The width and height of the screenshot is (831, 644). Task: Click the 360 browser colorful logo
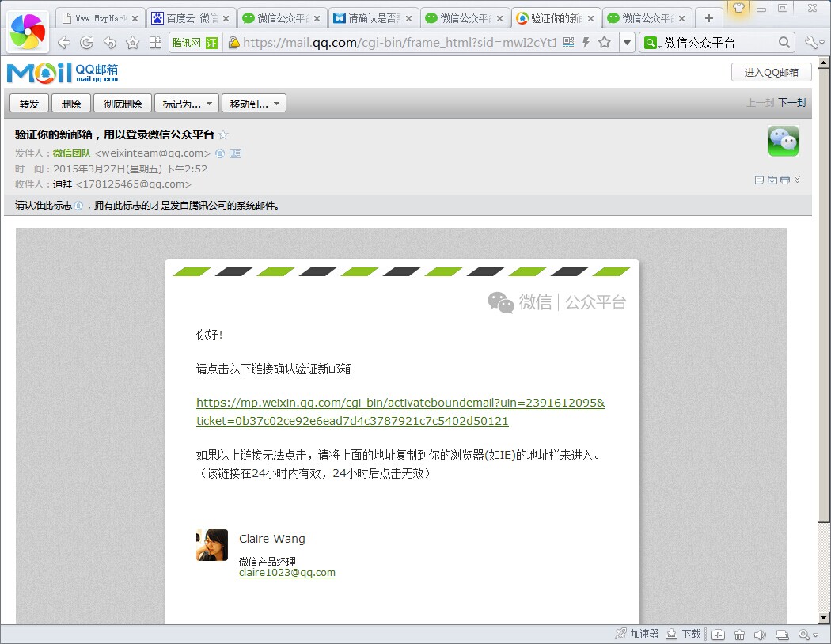coord(28,32)
